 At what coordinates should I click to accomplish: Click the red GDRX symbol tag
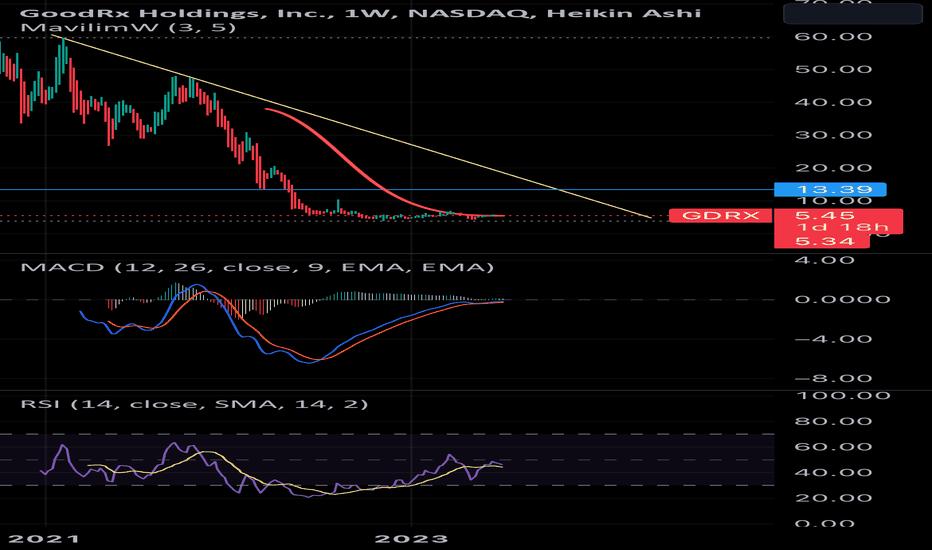click(720, 215)
